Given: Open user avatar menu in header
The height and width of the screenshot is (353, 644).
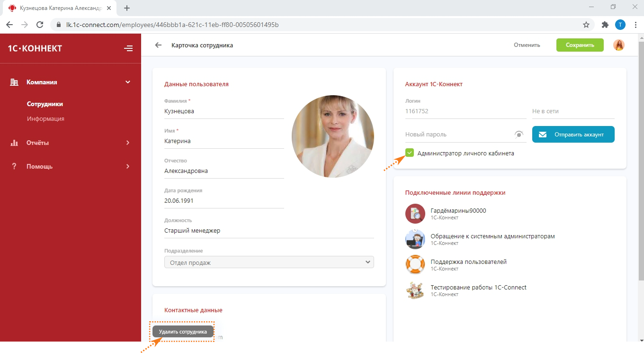Looking at the screenshot, I should [618, 45].
